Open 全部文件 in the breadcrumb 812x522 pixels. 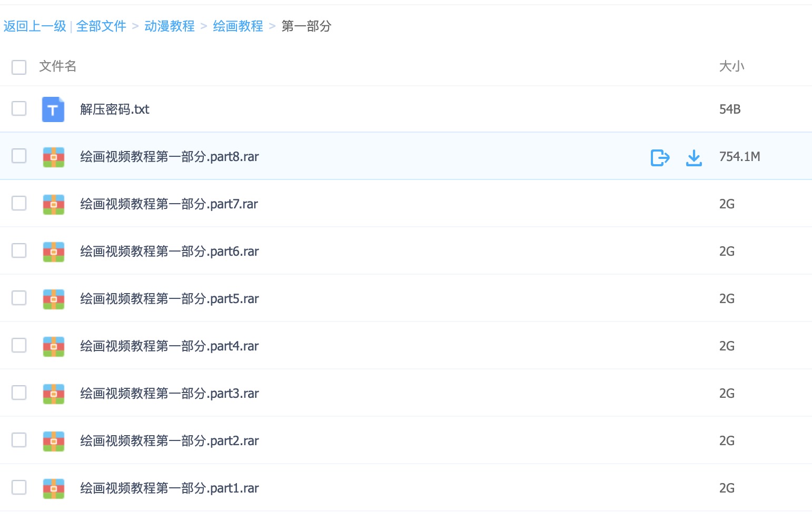click(101, 26)
